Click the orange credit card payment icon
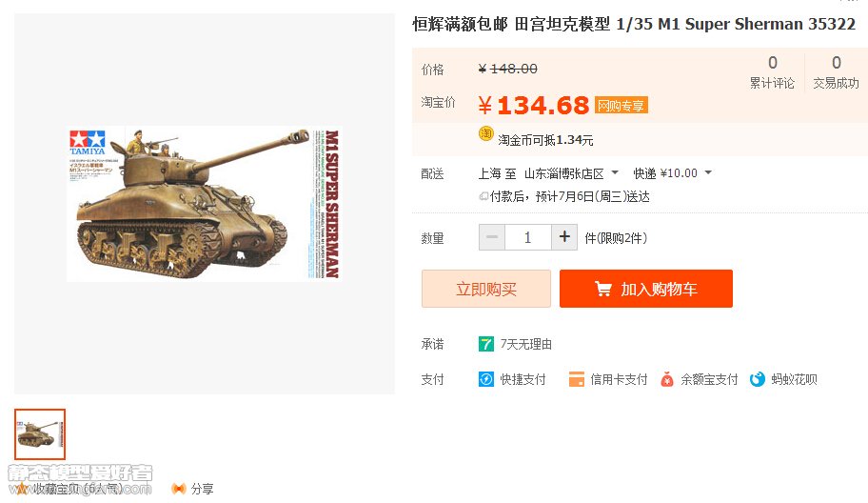 [576, 379]
